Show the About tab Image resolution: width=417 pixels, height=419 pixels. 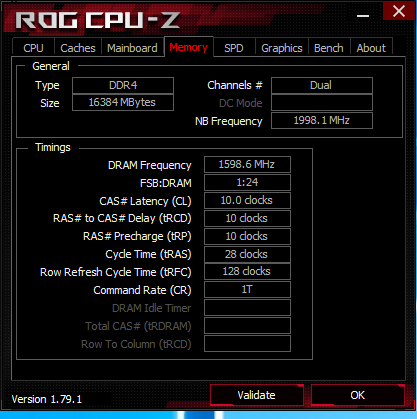click(371, 48)
